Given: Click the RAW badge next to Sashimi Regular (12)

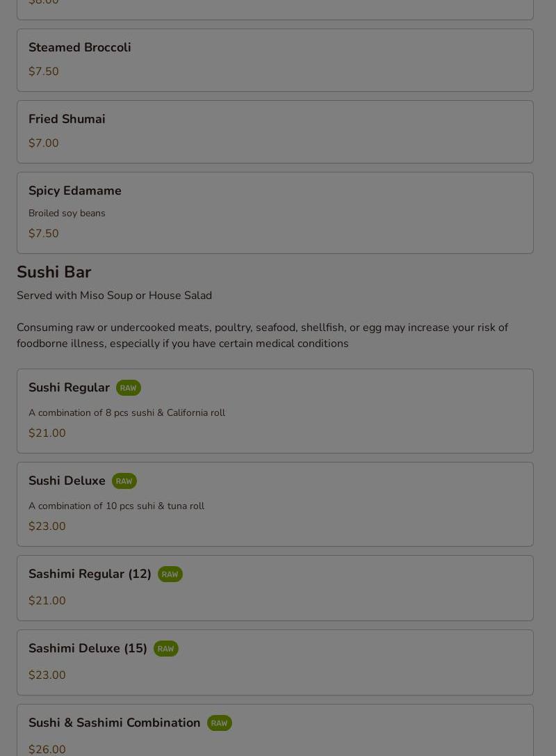Looking at the screenshot, I should (x=170, y=574).
